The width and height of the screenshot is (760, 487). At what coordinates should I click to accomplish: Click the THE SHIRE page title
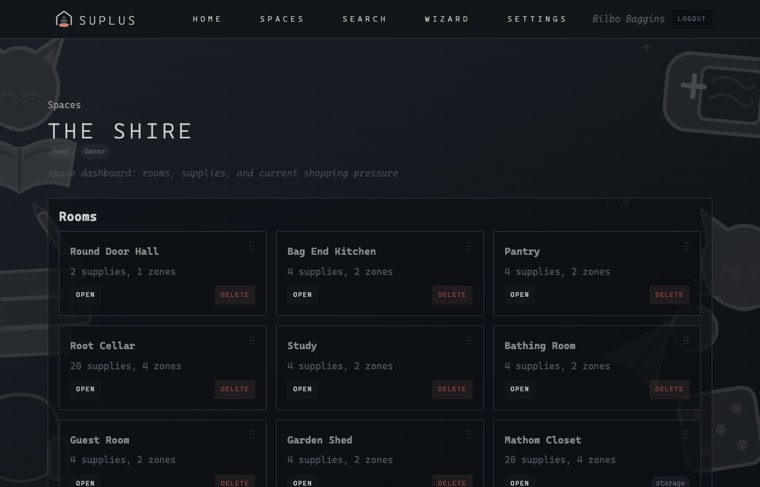(x=120, y=131)
